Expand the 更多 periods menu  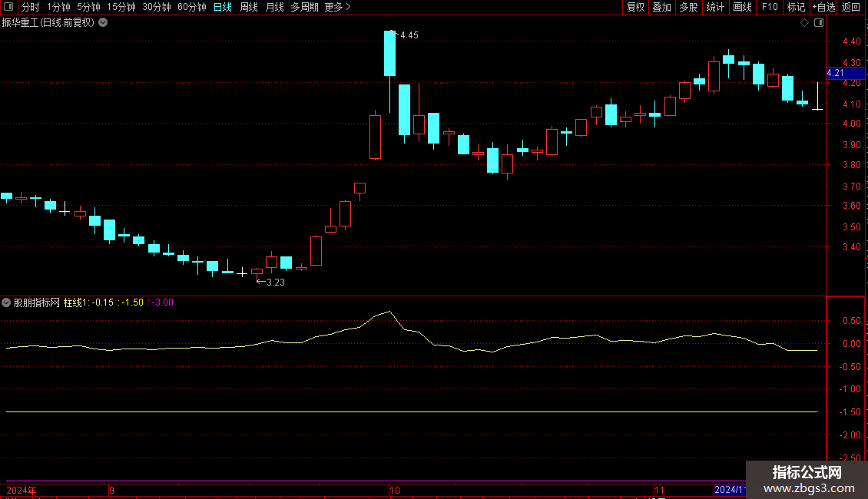click(338, 7)
